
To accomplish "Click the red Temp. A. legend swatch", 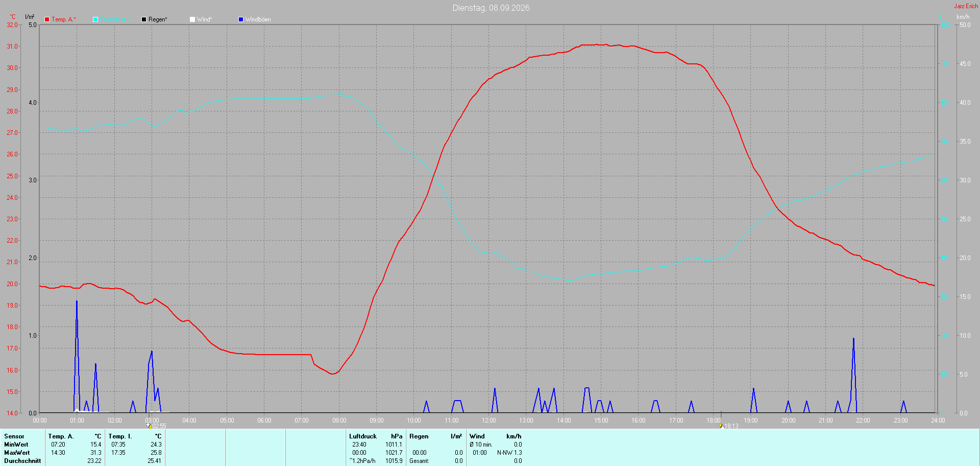I will pos(47,19).
